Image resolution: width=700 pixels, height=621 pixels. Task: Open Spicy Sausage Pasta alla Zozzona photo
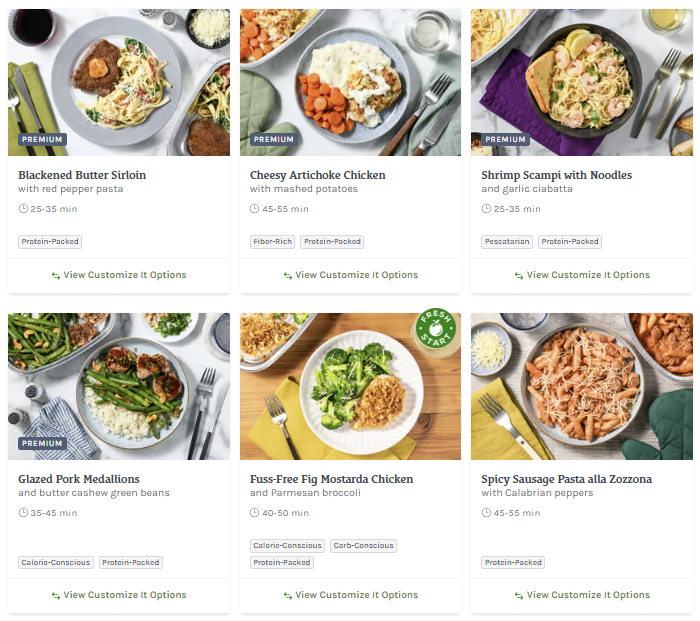(x=582, y=386)
